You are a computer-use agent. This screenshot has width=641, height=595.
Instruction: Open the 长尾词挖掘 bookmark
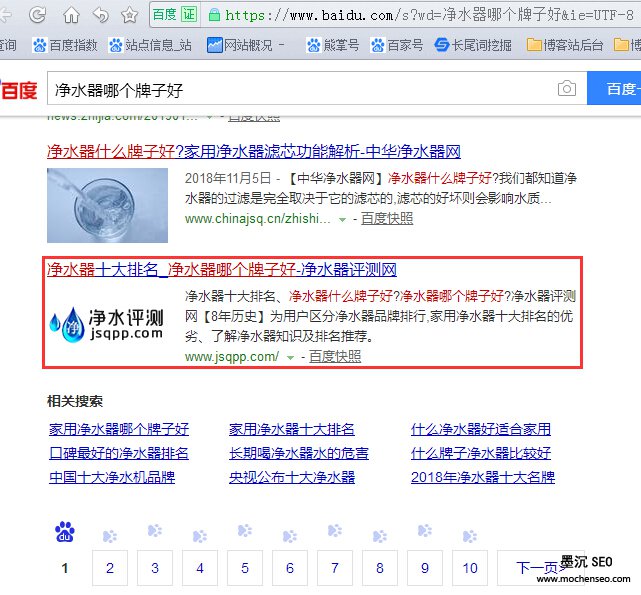(x=473, y=45)
